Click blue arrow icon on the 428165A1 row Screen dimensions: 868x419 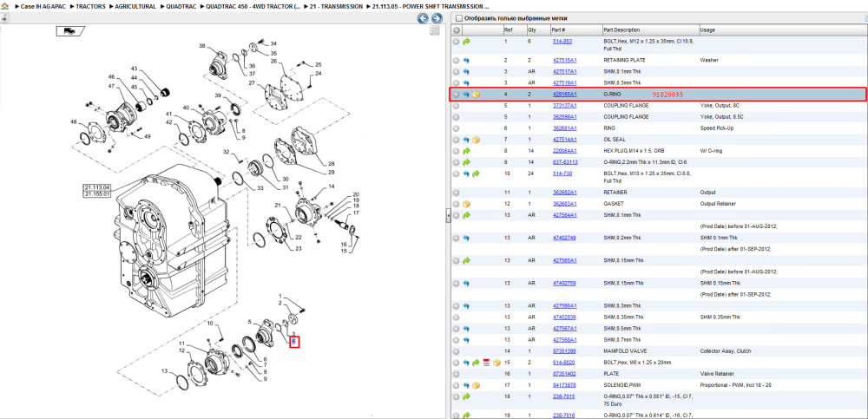(x=466, y=95)
